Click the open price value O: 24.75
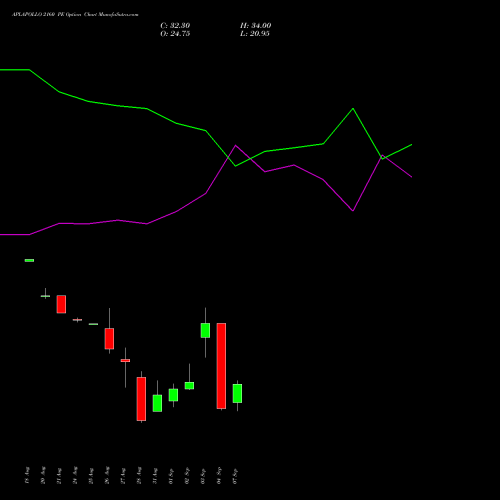 pyautogui.click(x=175, y=34)
